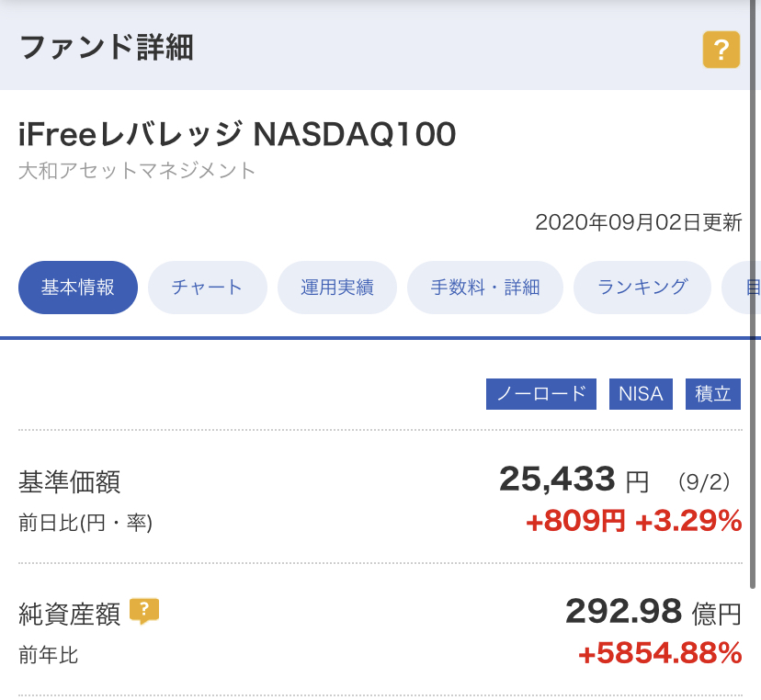The width and height of the screenshot is (761, 700).
Task: Click the 292.98 億円 net assets value
Action: click(x=653, y=612)
